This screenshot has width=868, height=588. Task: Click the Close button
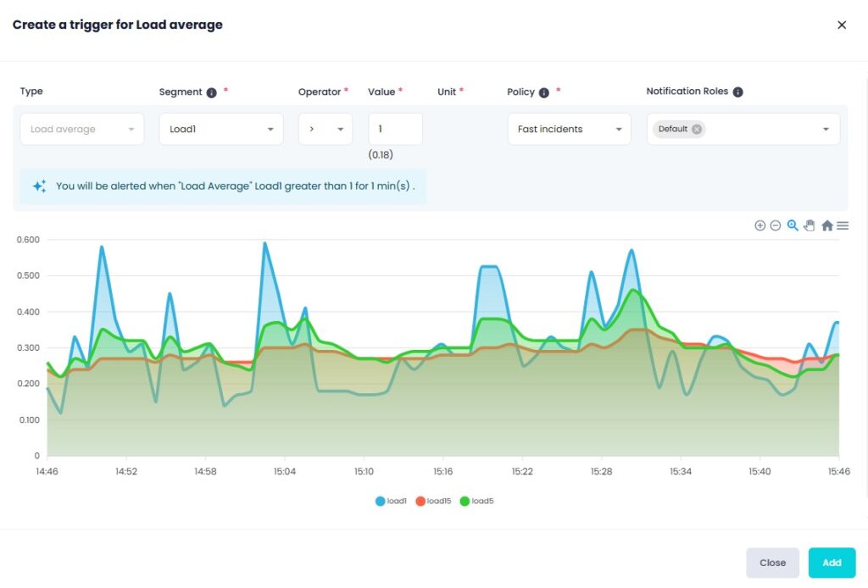point(772,563)
